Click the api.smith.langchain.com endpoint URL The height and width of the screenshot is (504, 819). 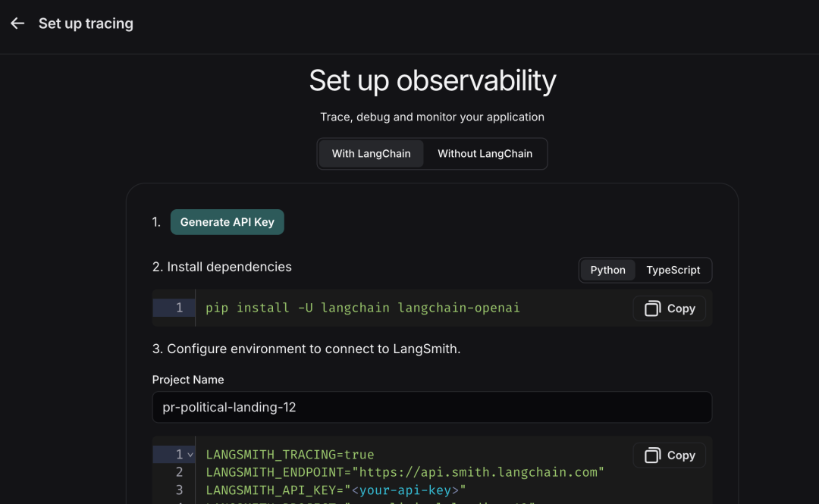click(477, 472)
